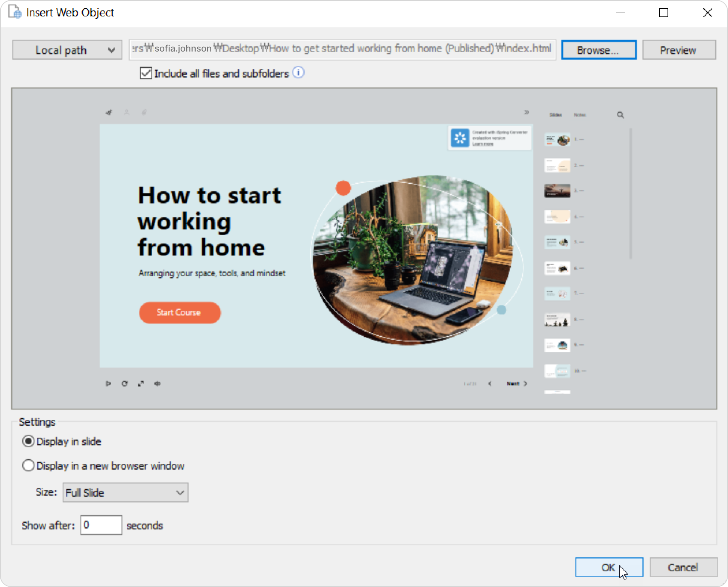Click the fullscreen icon in preview player
The width and height of the screenshot is (728, 587).
141,383
